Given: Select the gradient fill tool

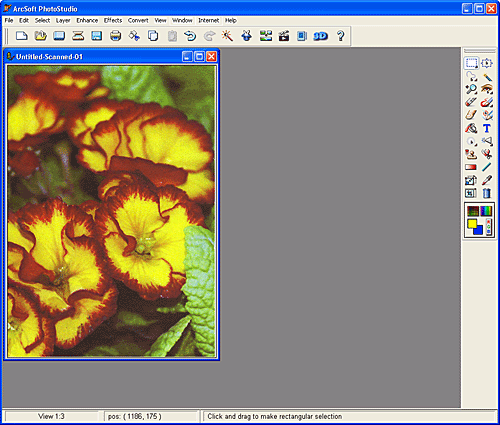Looking at the screenshot, I should coord(471,167).
